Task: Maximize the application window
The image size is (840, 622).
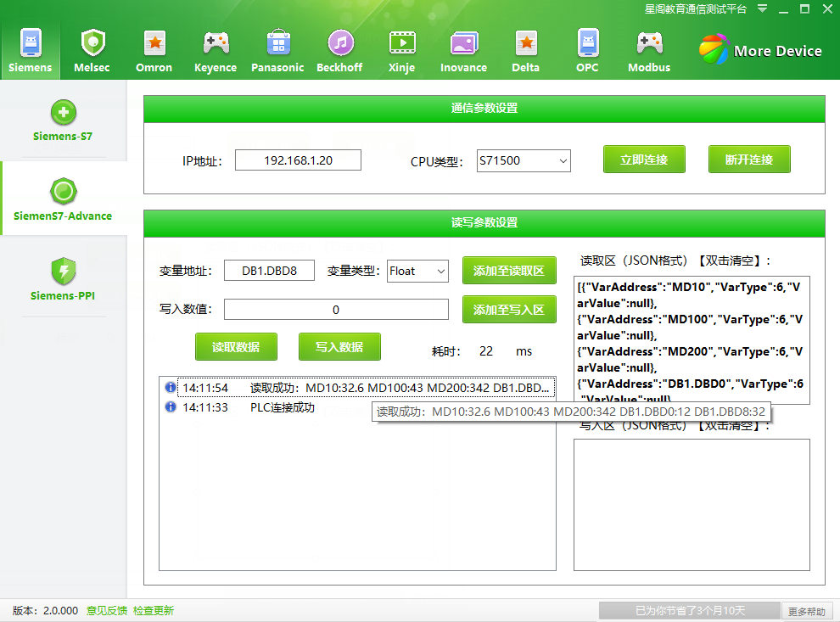Action: pyautogui.click(x=804, y=8)
